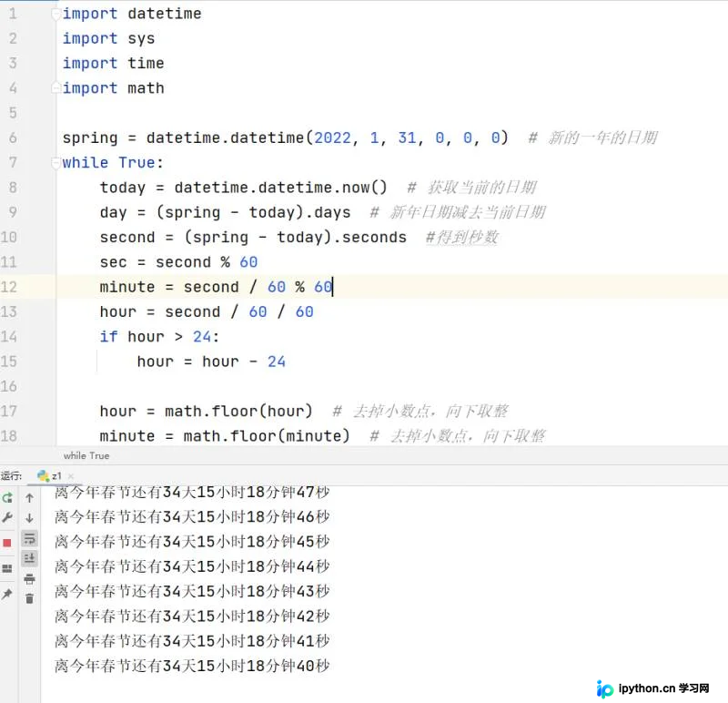Click the number 31 in the datetime call
The width and height of the screenshot is (728, 703).
click(x=407, y=138)
